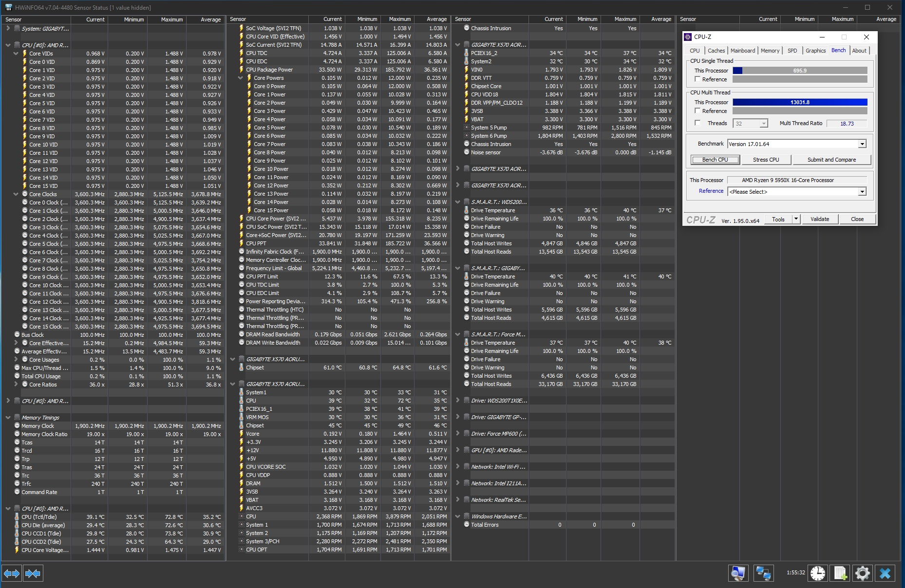This screenshot has width=905, height=588.
Task: Click the icon beside Total Errors
Action: 467,525
